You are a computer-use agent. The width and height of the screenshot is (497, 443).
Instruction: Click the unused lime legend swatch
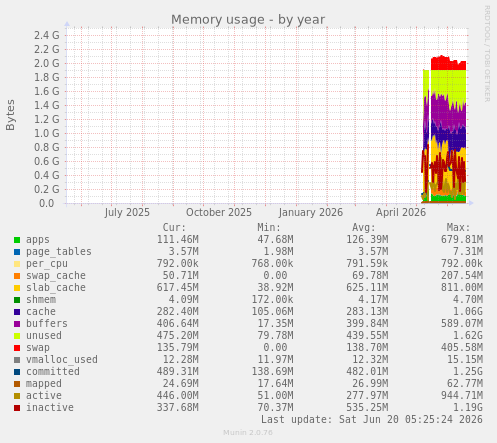(17, 336)
